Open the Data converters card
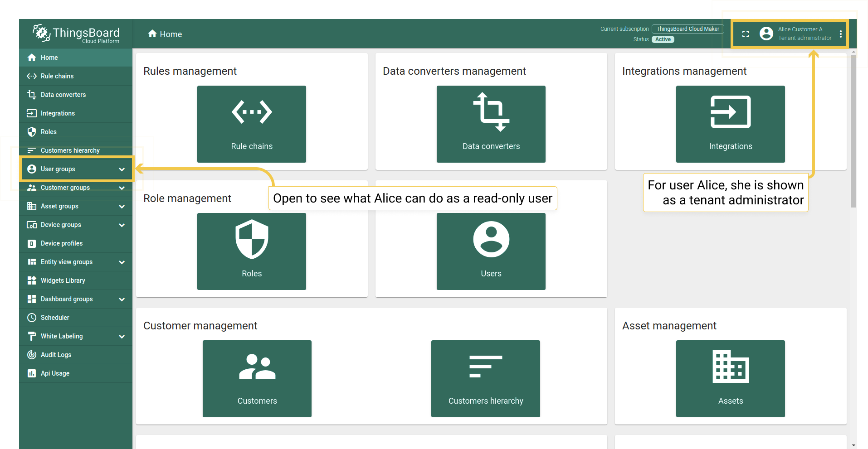Screen dimensions: 868x449 click(491, 124)
